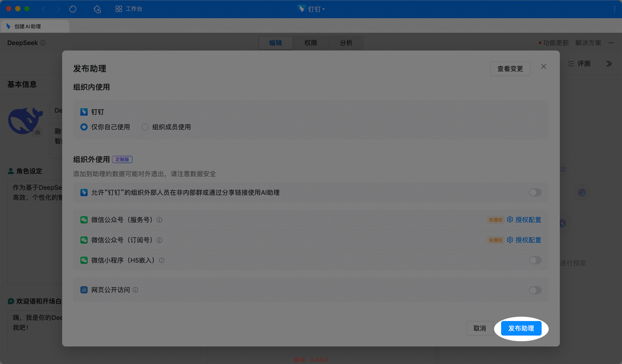Click info icon next to 微信公众号（订阅号）
Image resolution: width=622 pixels, height=364 pixels.
[x=159, y=240]
